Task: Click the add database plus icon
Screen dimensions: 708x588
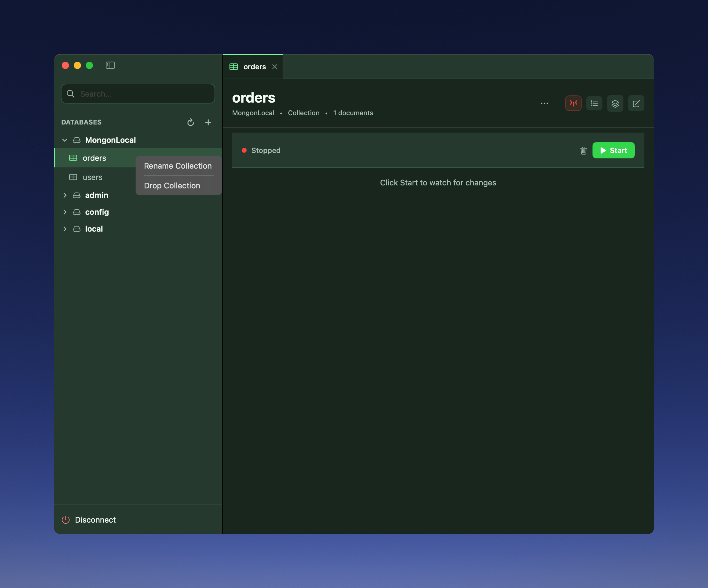Action: [x=208, y=122]
